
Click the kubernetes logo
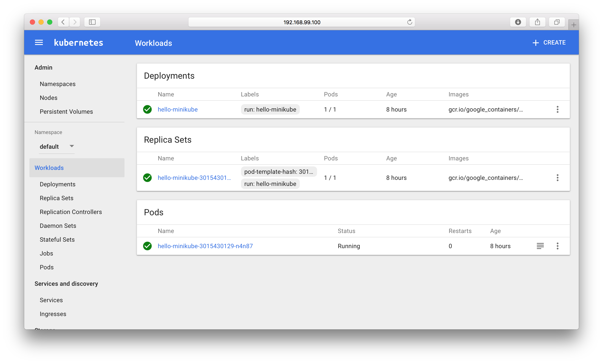[78, 42]
